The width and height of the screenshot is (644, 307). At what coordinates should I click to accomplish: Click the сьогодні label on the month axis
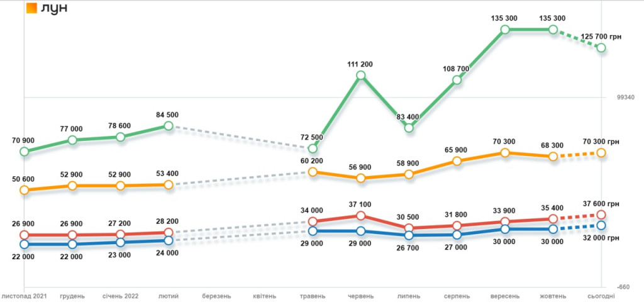[601, 296]
